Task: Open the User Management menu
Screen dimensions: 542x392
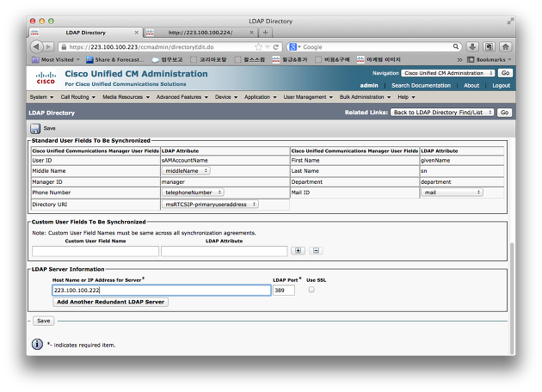Action: pos(308,97)
